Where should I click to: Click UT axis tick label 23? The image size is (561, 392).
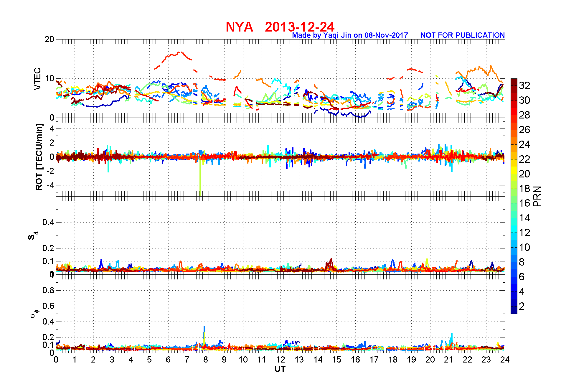point(486,360)
